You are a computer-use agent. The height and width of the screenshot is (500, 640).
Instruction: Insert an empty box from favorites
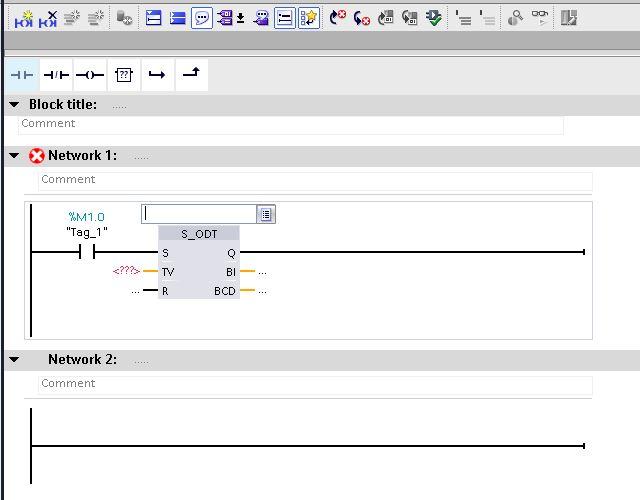coord(124,75)
